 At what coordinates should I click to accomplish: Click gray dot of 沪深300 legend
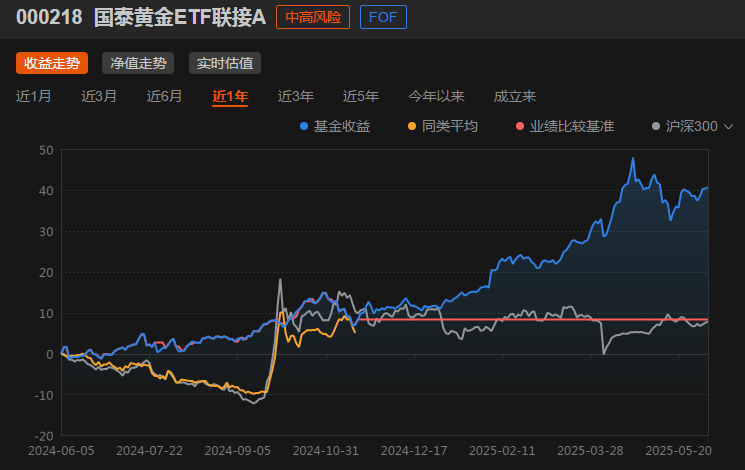pyautogui.click(x=656, y=126)
